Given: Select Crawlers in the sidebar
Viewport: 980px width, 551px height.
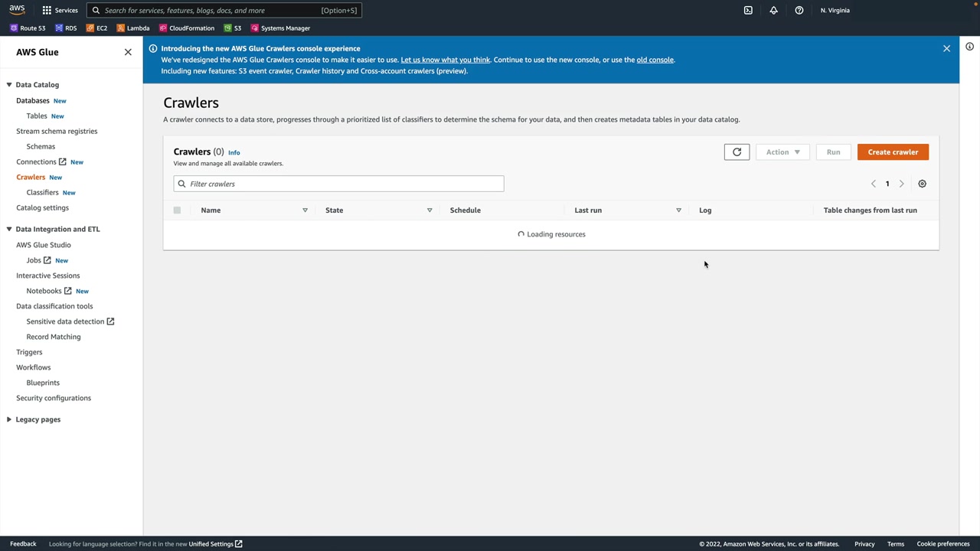Looking at the screenshot, I should click(31, 177).
